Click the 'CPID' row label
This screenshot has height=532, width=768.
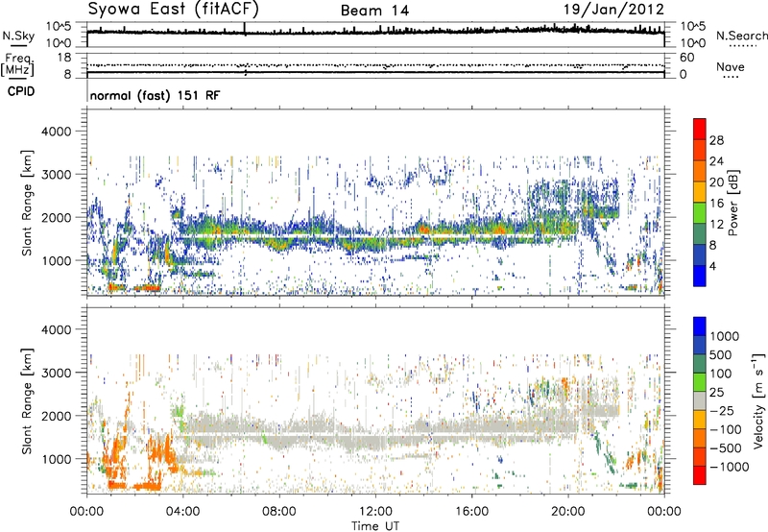[21, 91]
